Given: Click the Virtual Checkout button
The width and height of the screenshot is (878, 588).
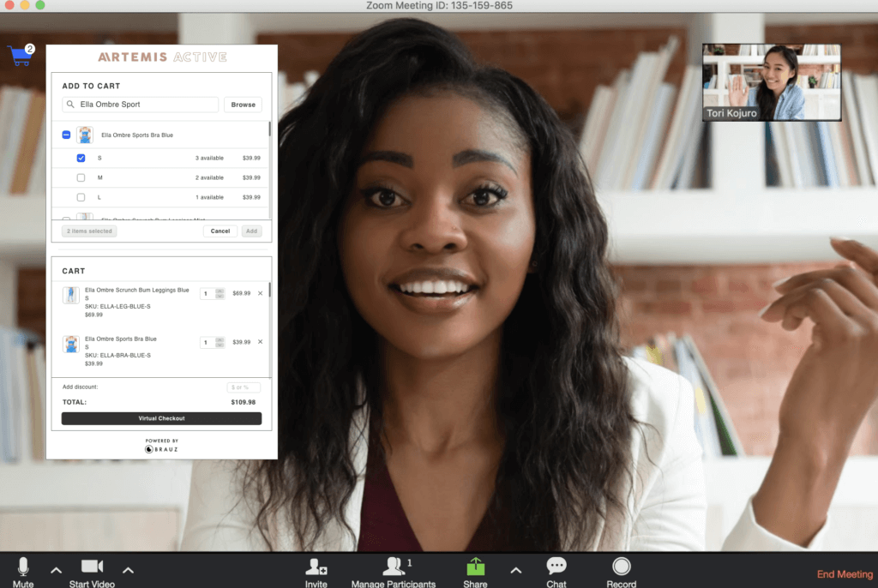Looking at the screenshot, I should pos(161,418).
